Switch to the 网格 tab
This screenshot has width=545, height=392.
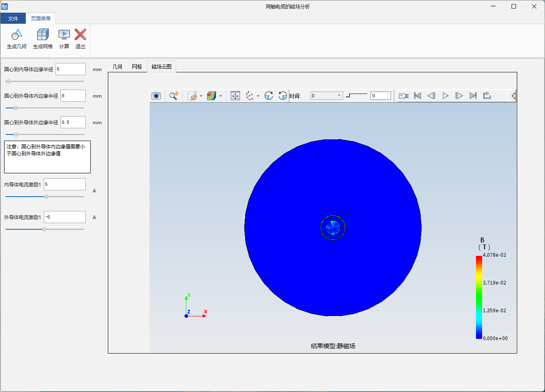point(137,67)
